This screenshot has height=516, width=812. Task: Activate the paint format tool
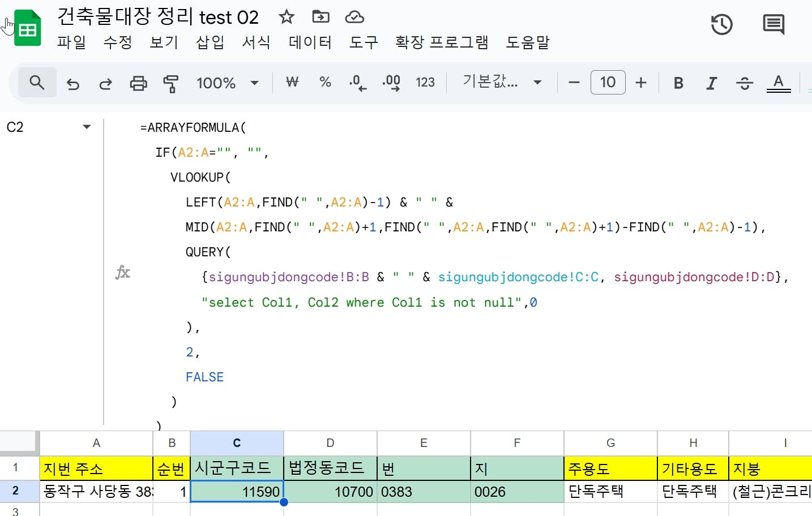(x=170, y=84)
